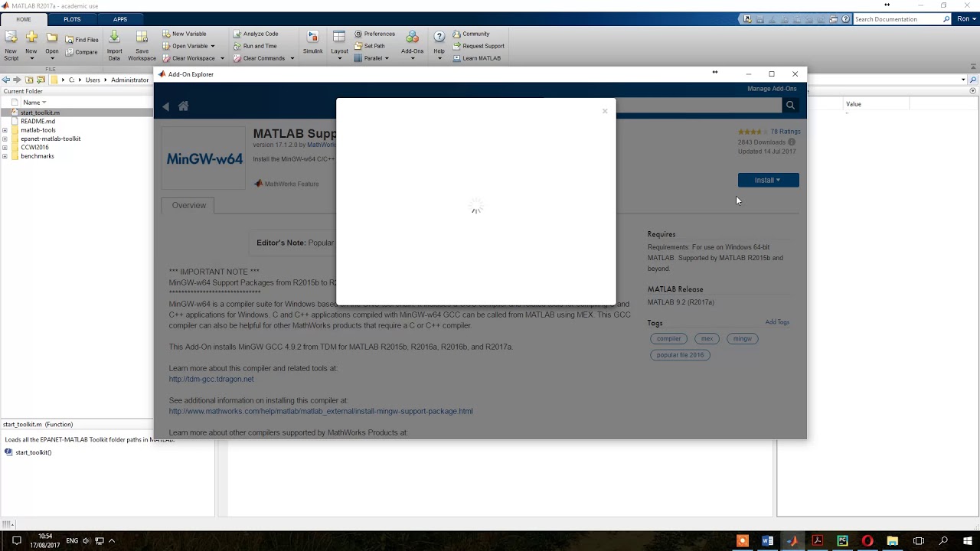Click Search Documentation field

tap(897, 19)
